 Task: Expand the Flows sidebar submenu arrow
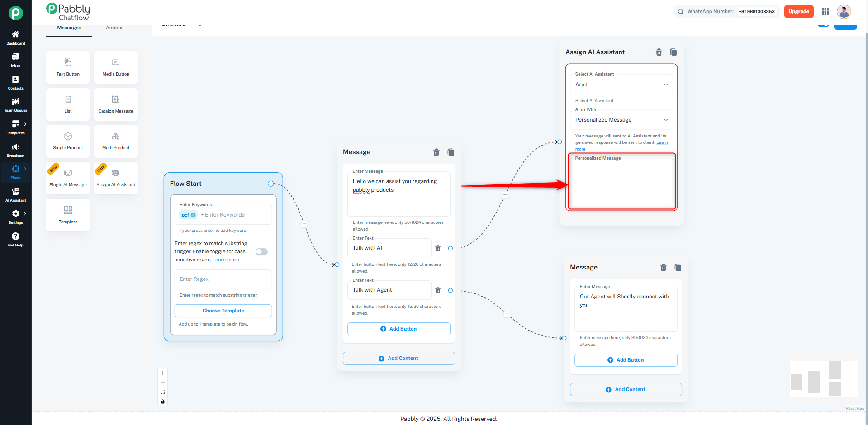[x=25, y=169]
